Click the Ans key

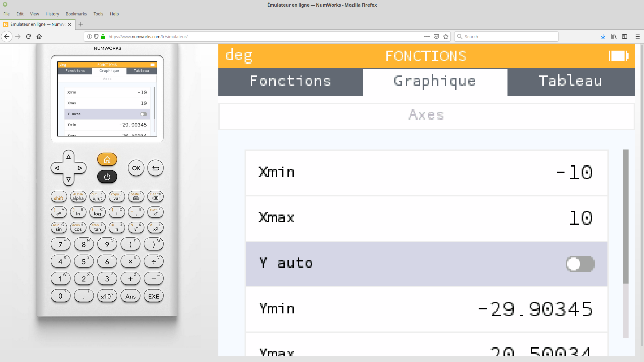tap(130, 296)
